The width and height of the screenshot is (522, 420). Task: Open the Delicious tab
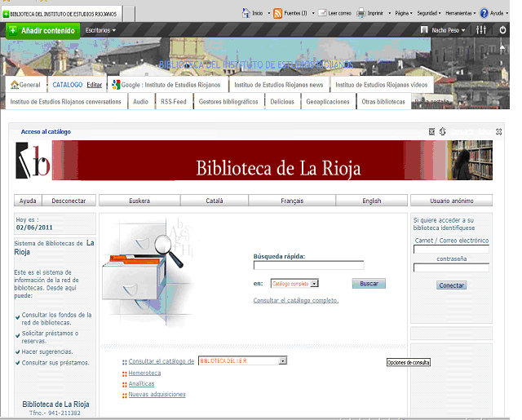282,101
